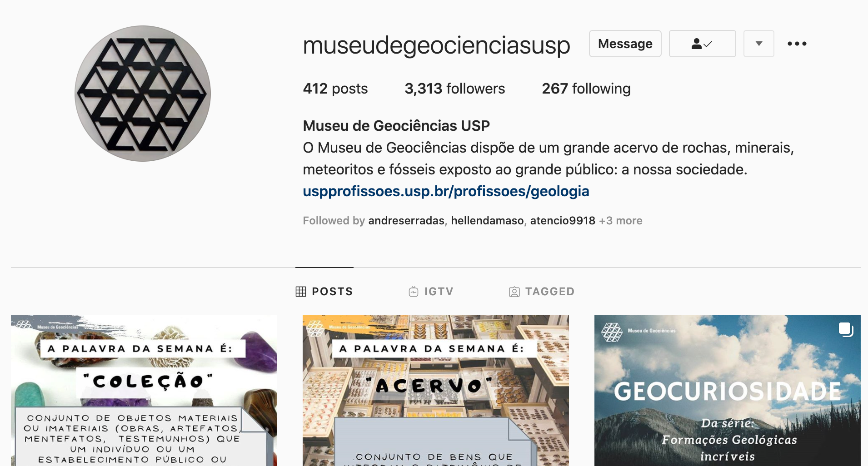The height and width of the screenshot is (466, 868).
Task: Toggle the following status button
Action: [x=702, y=44]
